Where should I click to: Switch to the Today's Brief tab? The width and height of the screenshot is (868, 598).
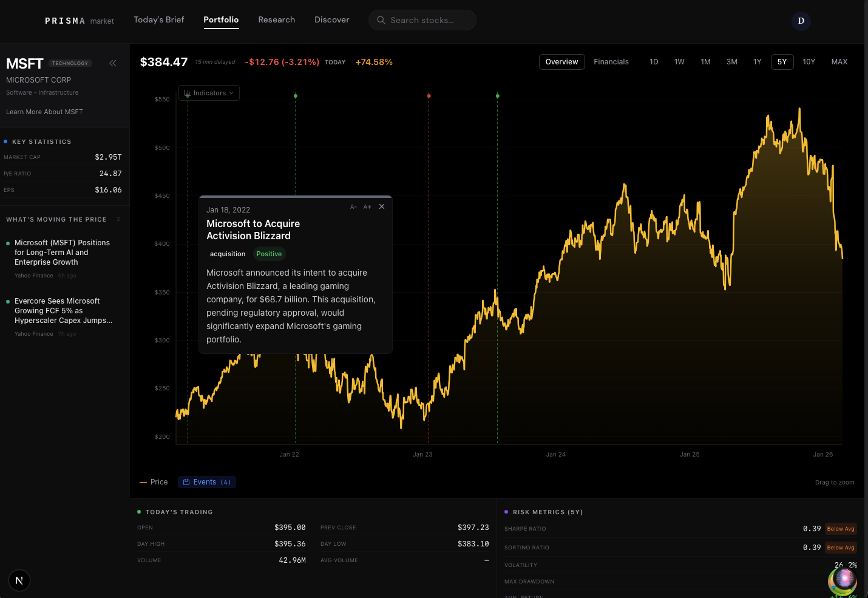[x=158, y=19]
